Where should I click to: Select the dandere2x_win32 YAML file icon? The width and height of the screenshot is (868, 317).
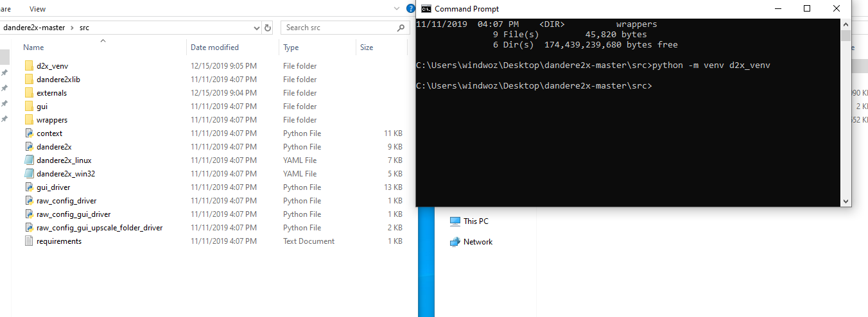click(x=29, y=174)
